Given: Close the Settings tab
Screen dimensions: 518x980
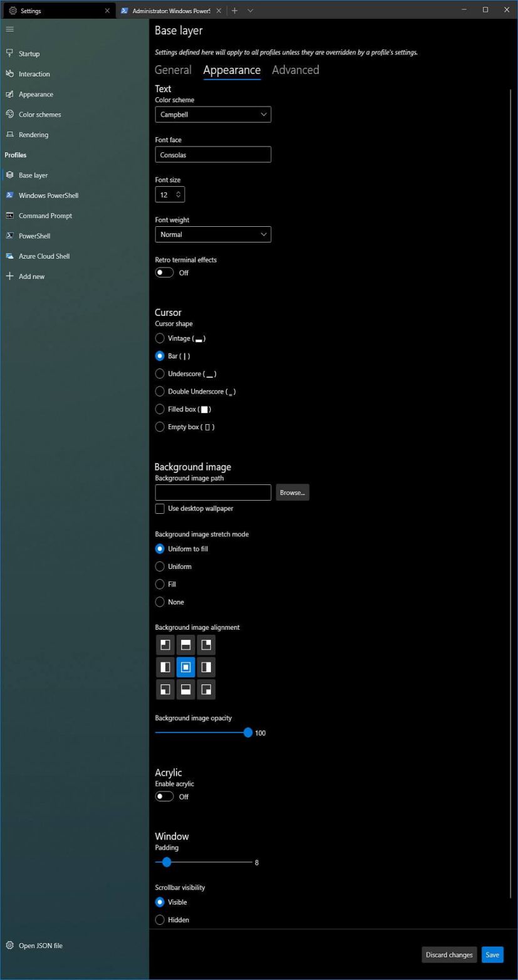Looking at the screenshot, I should [x=107, y=11].
